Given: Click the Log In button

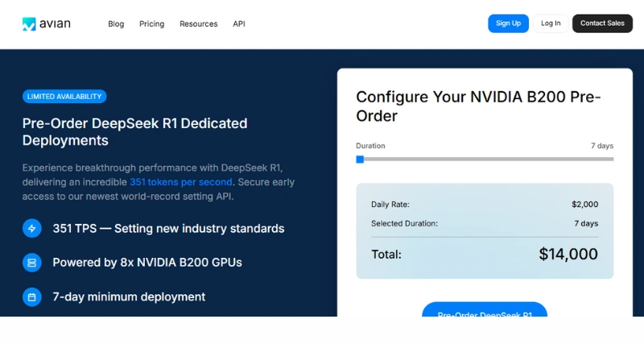Looking at the screenshot, I should click(x=551, y=23).
